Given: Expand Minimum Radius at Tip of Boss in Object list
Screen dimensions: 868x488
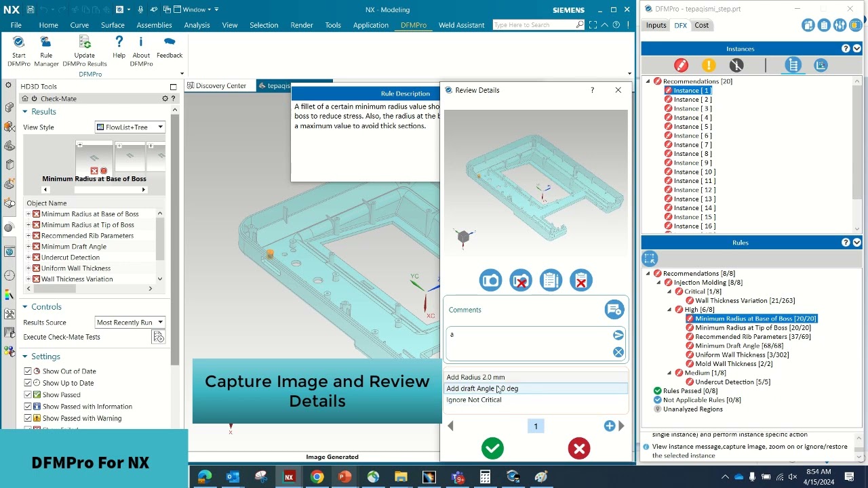Looking at the screenshot, I should pyautogui.click(x=28, y=225).
